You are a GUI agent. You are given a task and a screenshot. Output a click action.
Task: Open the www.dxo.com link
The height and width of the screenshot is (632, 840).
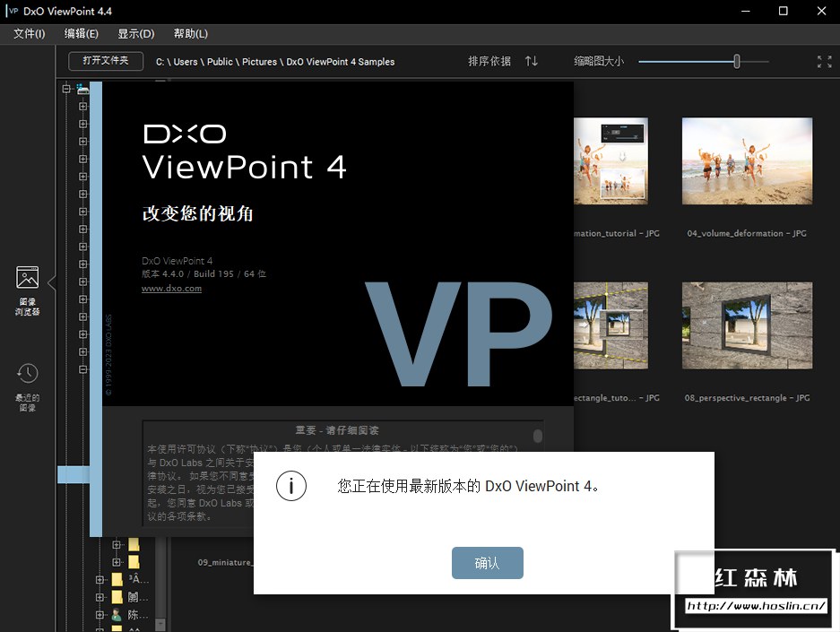[x=171, y=288]
